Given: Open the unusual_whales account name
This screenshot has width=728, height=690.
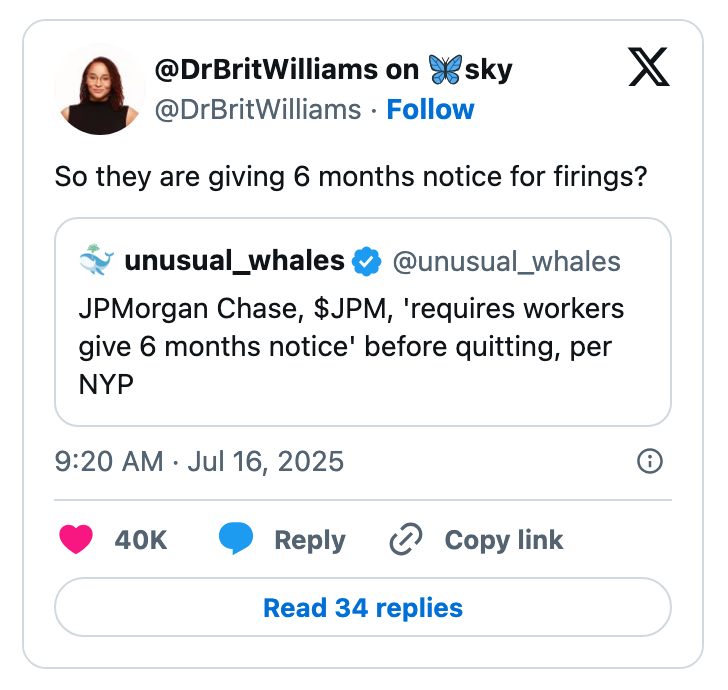Looking at the screenshot, I should pyautogui.click(x=234, y=262).
